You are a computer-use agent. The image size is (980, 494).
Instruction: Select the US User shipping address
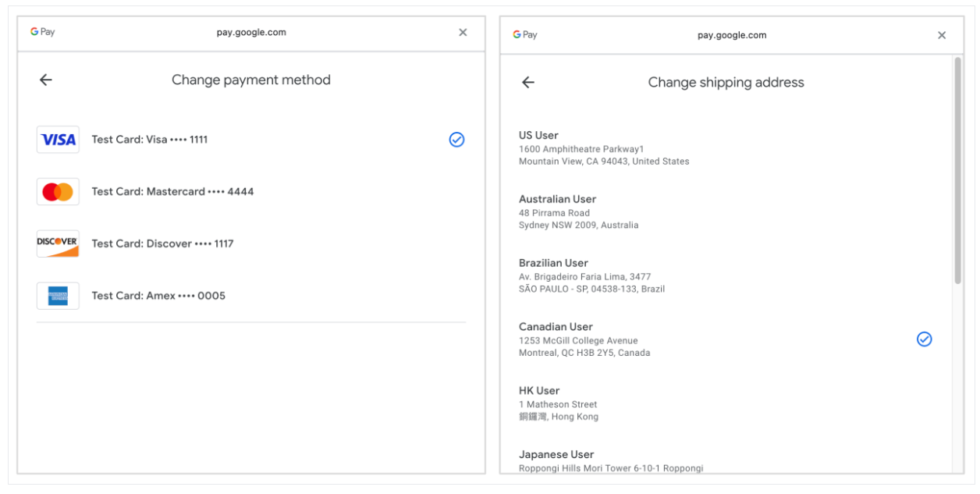point(604,148)
